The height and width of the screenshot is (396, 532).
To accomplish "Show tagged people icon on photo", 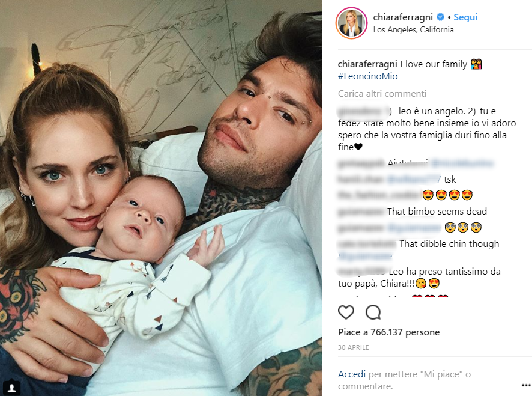I will [11, 388].
